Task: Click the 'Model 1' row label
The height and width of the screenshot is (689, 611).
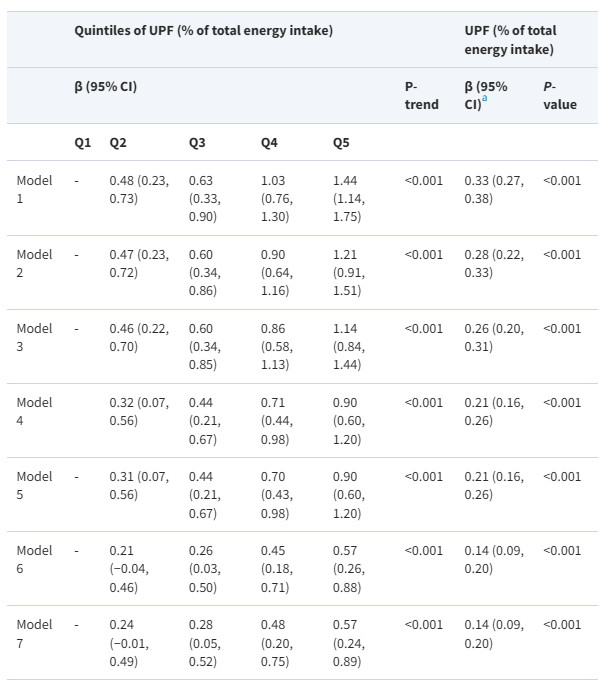Action: [34, 190]
